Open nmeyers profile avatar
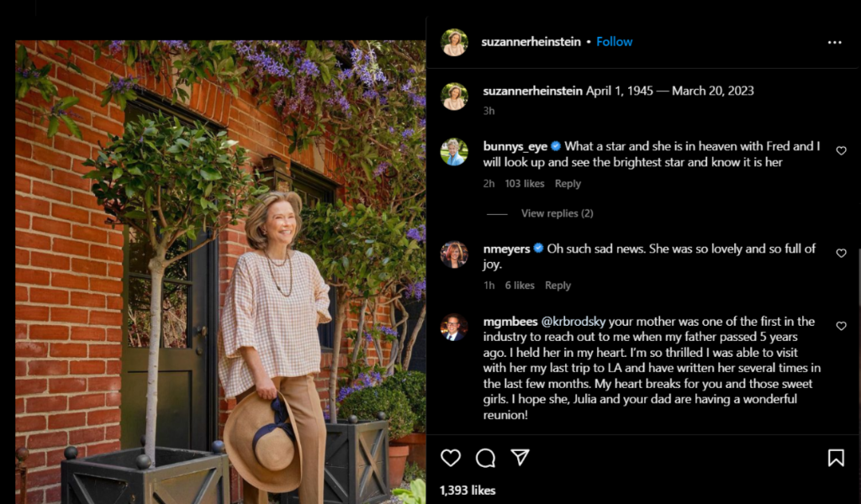Image resolution: width=861 pixels, height=504 pixels. coord(454,255)
